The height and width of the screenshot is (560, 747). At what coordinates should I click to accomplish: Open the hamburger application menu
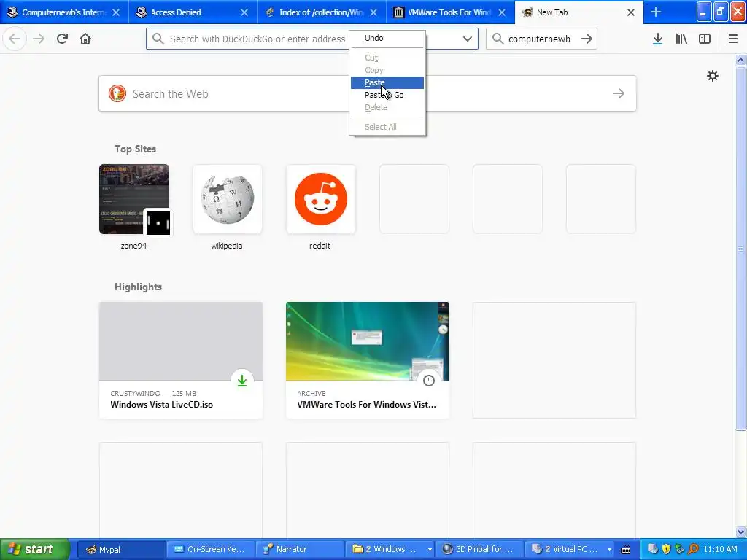[732, 39]
